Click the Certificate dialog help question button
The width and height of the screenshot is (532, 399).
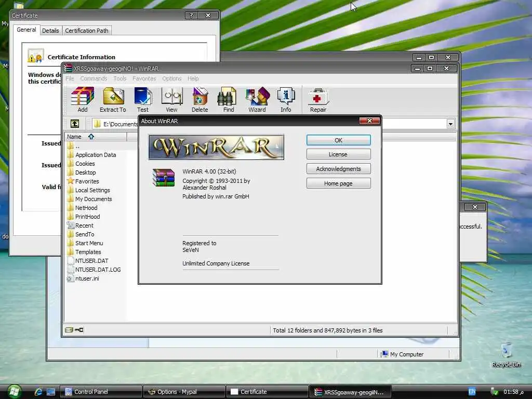coord(191,15)
